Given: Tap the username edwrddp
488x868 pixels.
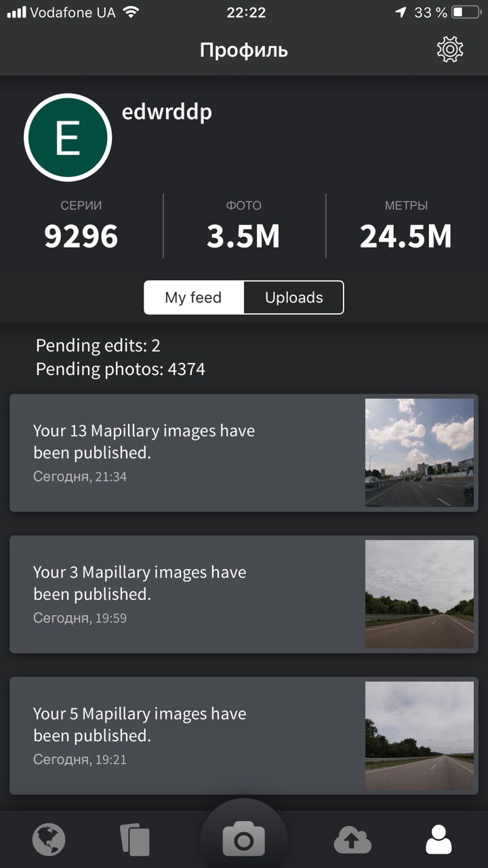Looking at the screenshot, I should point(167,112).
